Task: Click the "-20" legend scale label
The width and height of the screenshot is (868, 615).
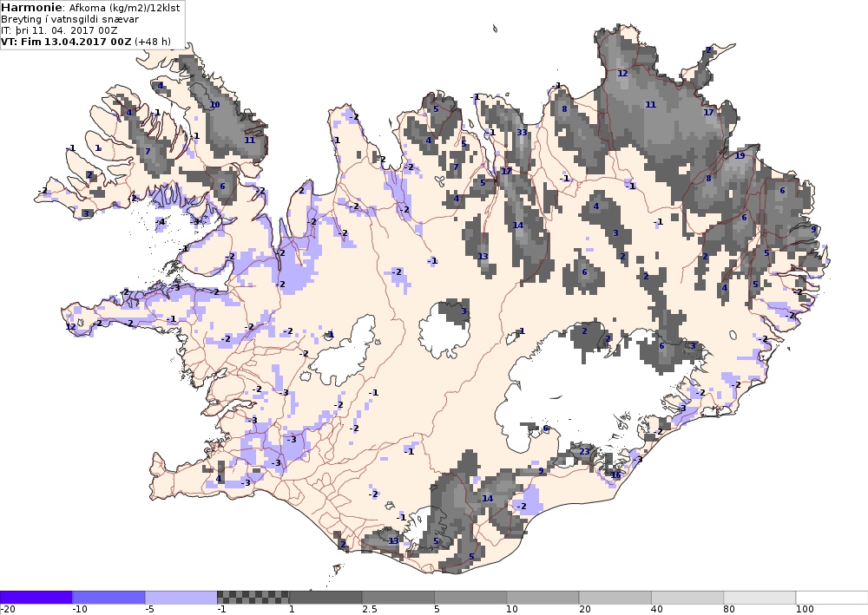Action: [x=7, y=610]
